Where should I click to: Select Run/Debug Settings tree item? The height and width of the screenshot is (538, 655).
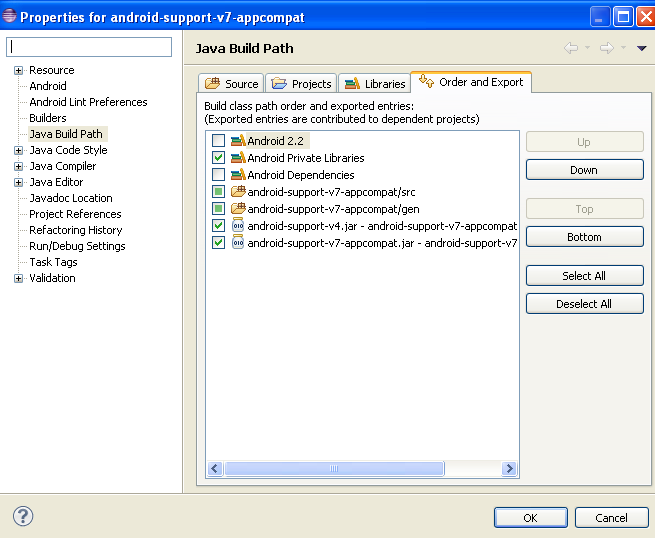tap(77, 246)
